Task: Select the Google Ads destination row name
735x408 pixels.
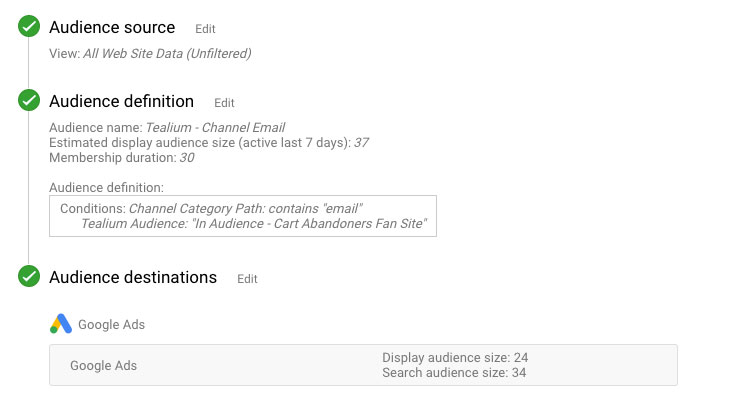Action: tap(103, 365)
